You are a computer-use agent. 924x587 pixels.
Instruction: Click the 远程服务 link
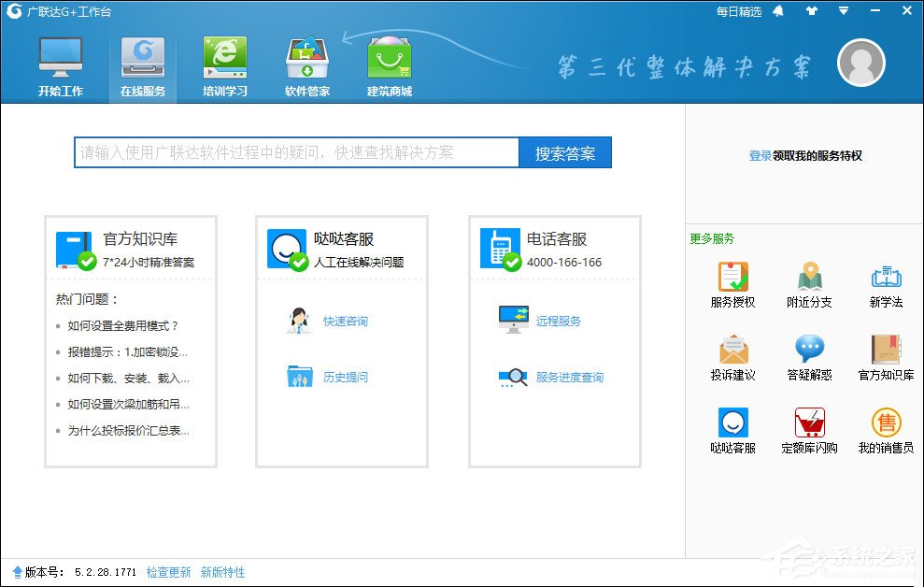point(558,322)
